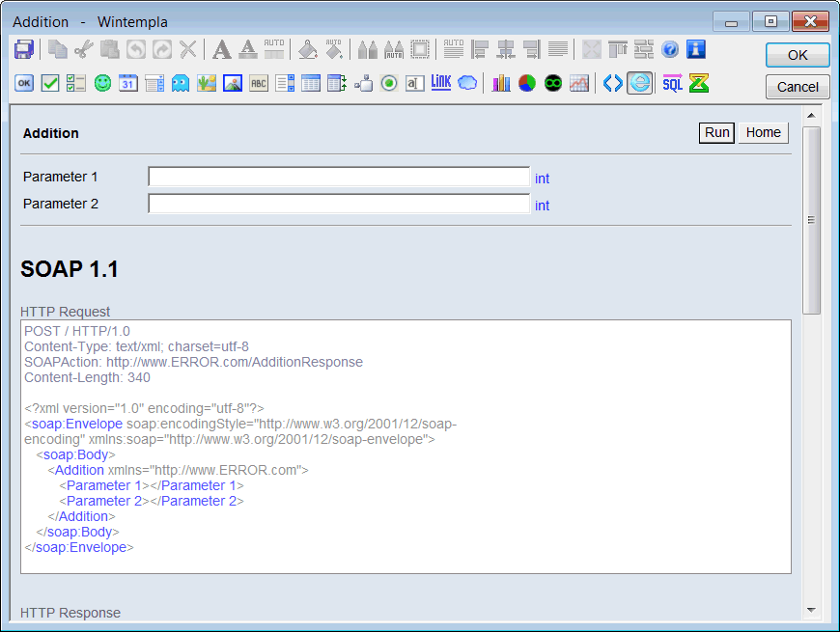840x632 pixels.
Task: Insert a checklist element icon
Action: pyautogui.click(x=76, y=83)
